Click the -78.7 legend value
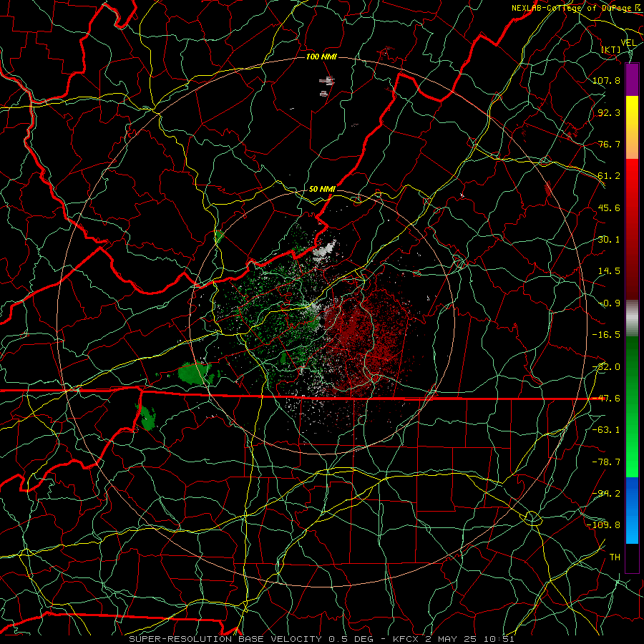 pos(606,462)
